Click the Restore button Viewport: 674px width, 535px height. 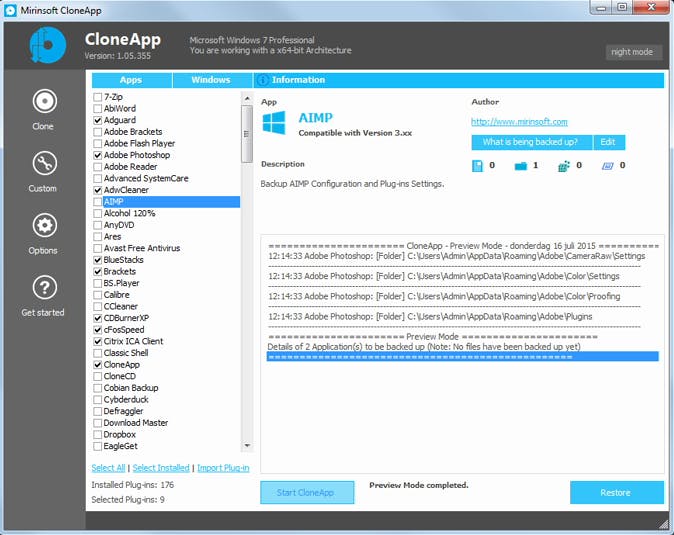click(617, 492)
